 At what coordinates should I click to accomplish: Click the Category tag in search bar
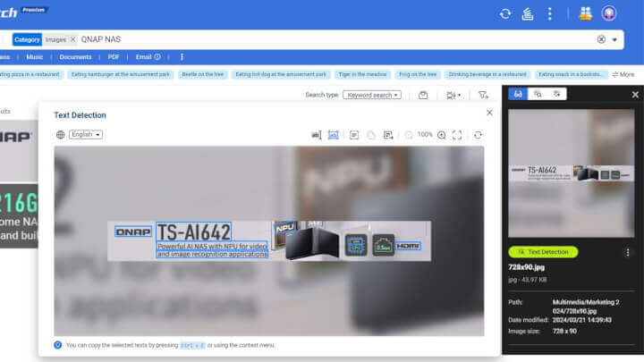pos(27,39)
